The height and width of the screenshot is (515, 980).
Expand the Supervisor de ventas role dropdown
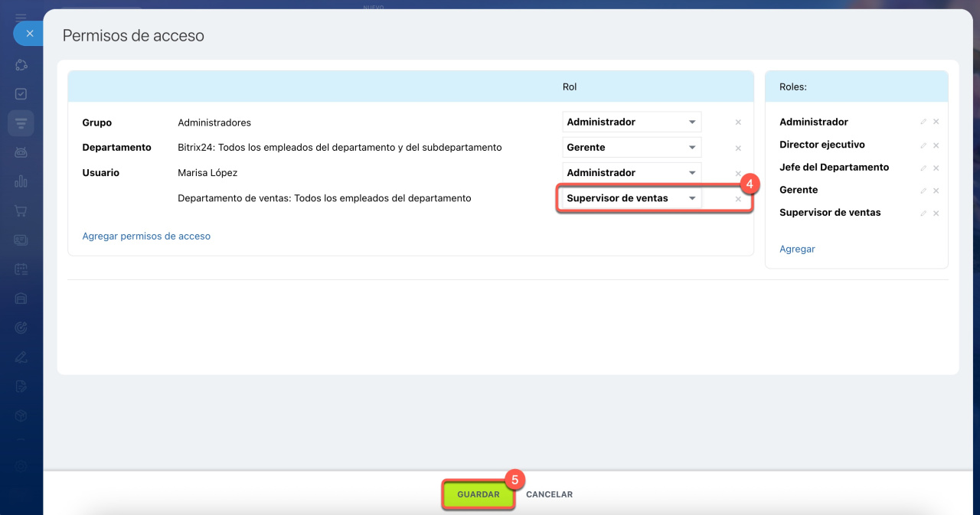point(632,198)
